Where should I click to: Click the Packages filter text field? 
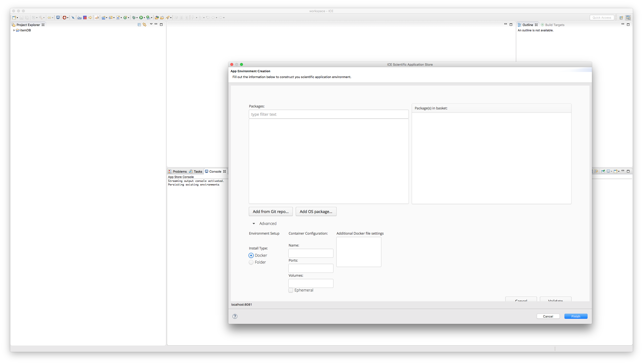[x=329, y=114]
